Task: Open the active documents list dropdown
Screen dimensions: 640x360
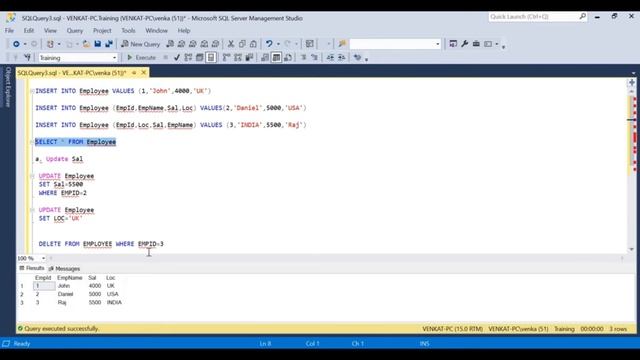Action: [633, 73]
